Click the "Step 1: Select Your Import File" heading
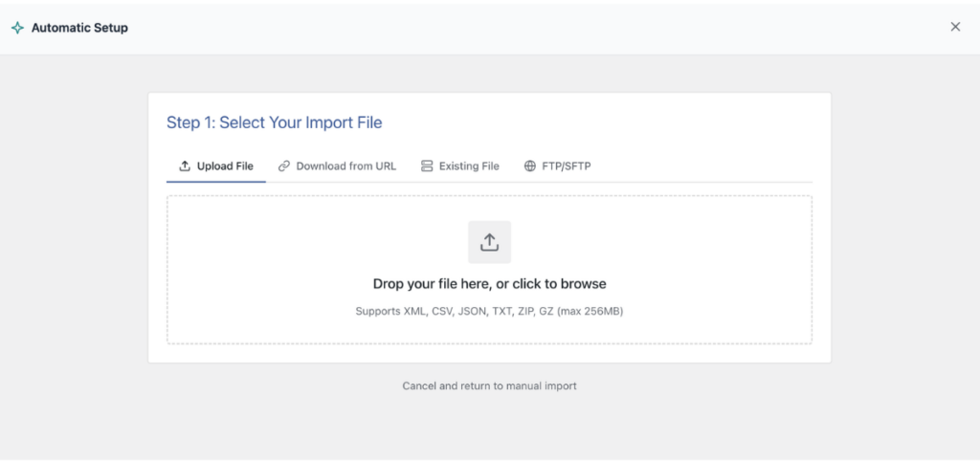Viewport: 980px width, 463px height. (x=275, y=122)
